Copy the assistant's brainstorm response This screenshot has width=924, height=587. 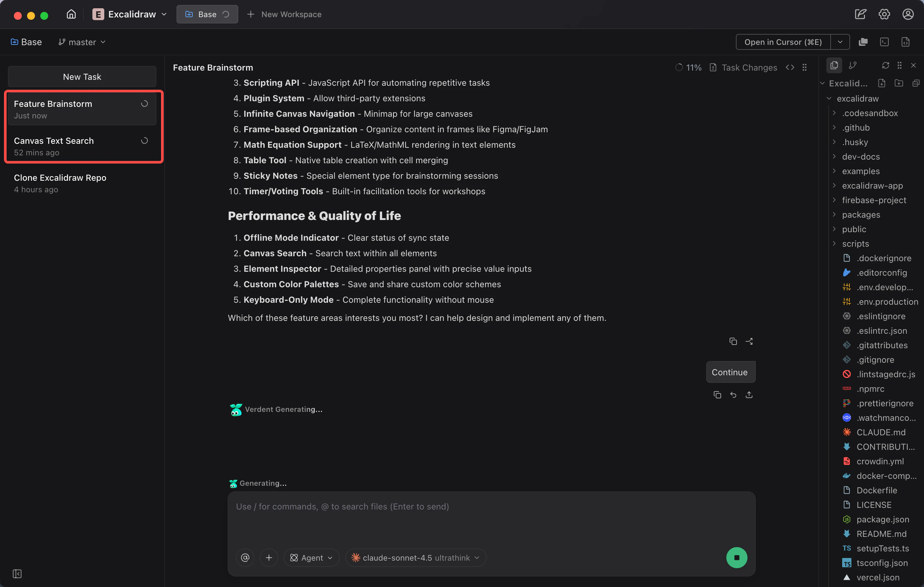733,341
